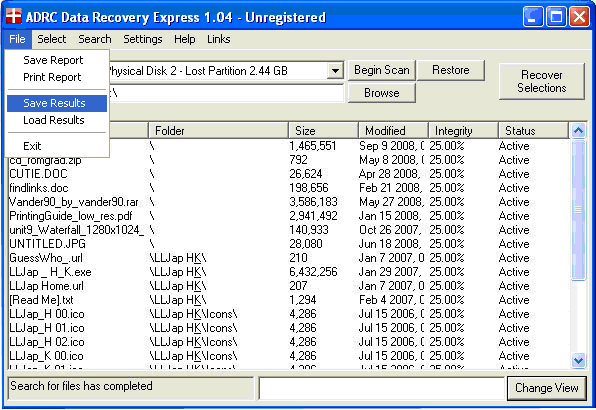Click the Oct 26 2007 modified date
The width and height of the screenshot is (596, 410).
pos(390,230)
